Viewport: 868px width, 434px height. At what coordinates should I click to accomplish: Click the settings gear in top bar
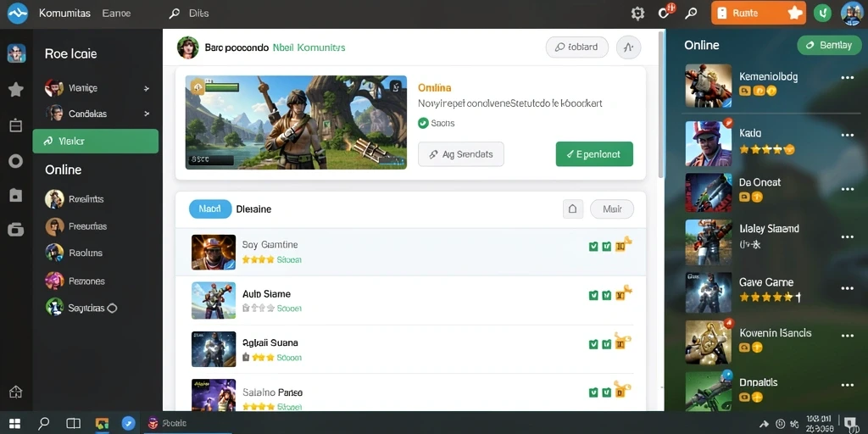click(x=637, y=14)
